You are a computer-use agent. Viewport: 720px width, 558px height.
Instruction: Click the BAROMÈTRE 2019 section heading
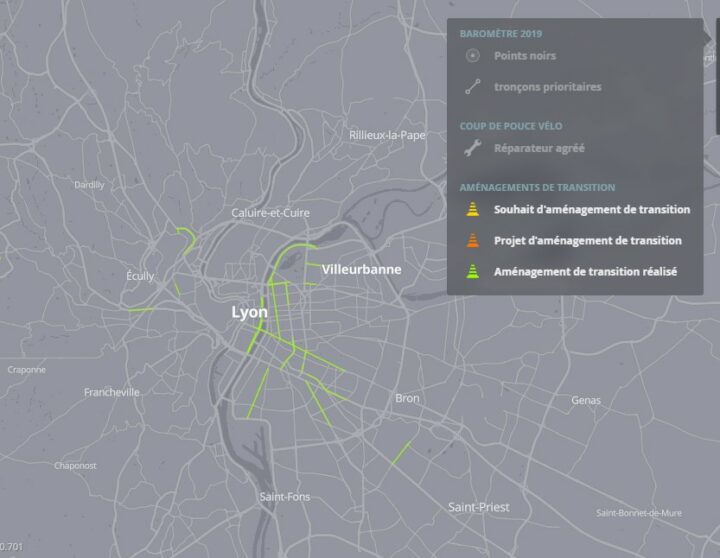(501, 34)
